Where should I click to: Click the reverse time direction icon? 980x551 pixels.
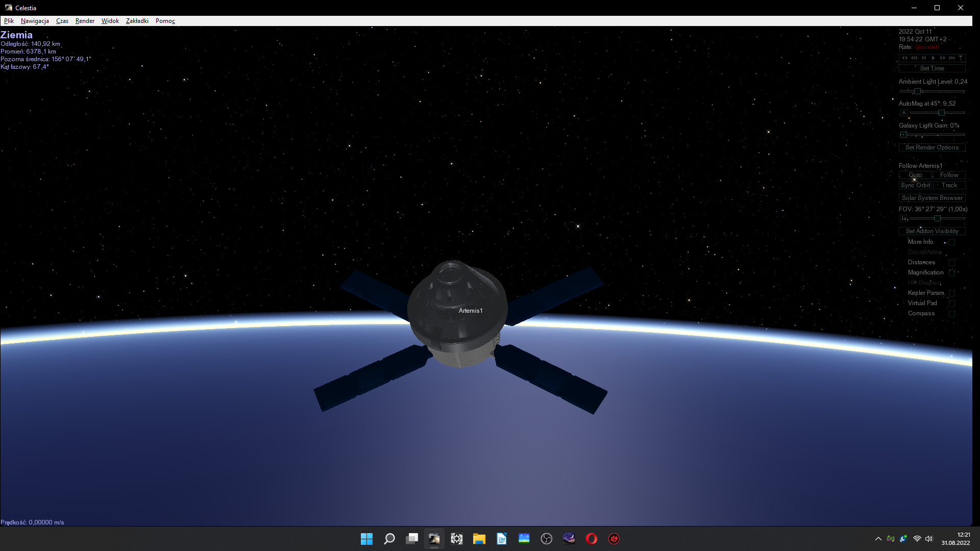coord(905,58)
